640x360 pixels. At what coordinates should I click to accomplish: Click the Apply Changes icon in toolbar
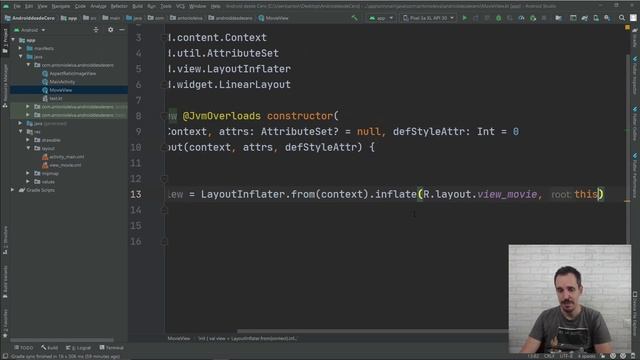tap(476, 18)
